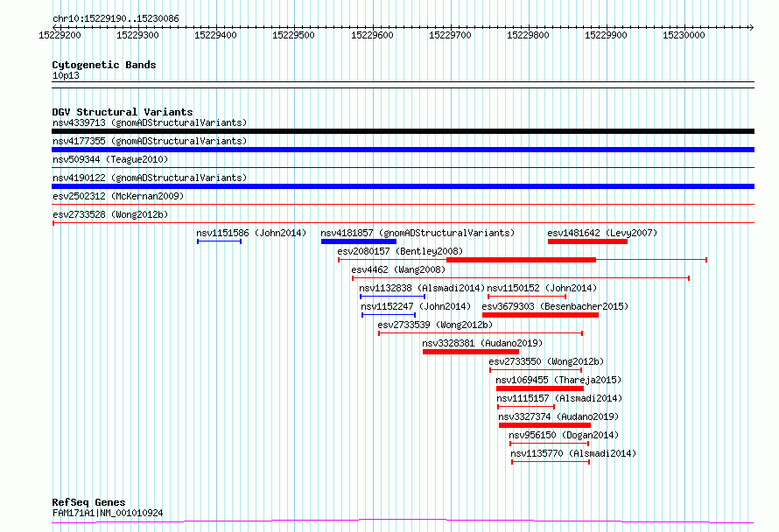Open nsv1115157 (Alsmadi2014) label
Screen dimensions: 779x532
[x=559, y=398]
